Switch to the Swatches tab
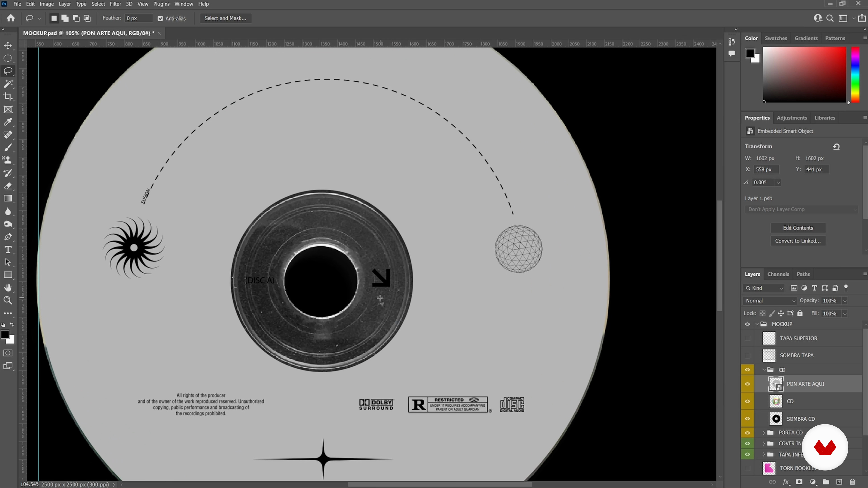The width and height of the screenshot is (868, 488). point(776,38)
